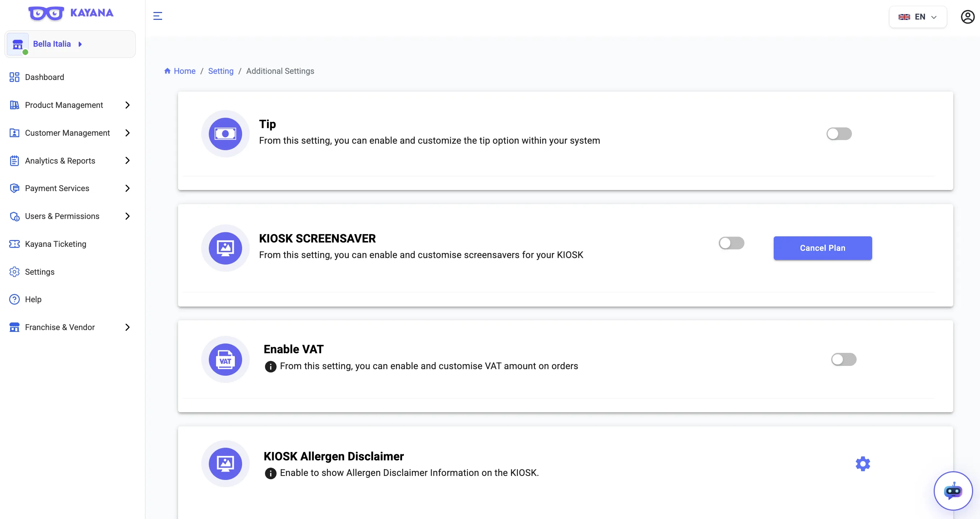Expand the Product Management menu
Image resolution: width=980 pixels, height=519 pixels.
pyautogui.click(x=70, y=105)
